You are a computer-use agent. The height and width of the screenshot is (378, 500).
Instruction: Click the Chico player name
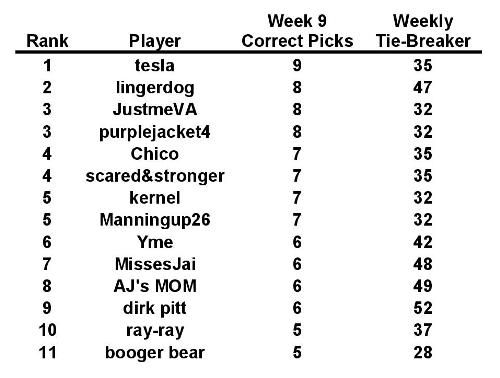pyautogui.click(x=155, y=154)
